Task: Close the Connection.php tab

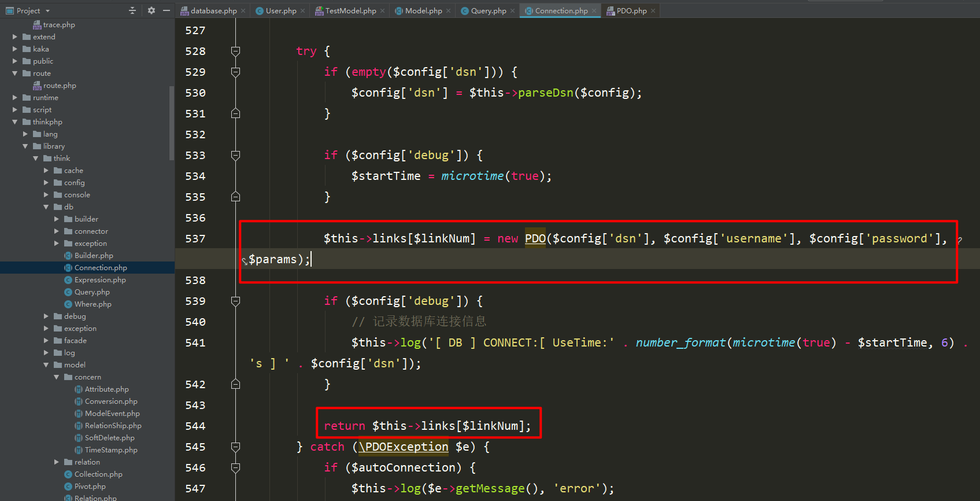Action: (594, 11)
